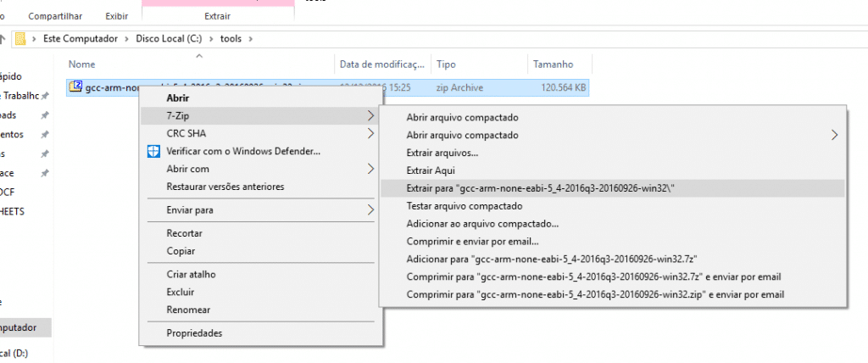Open Propriedades from the context menu

[x=194, y=333]
